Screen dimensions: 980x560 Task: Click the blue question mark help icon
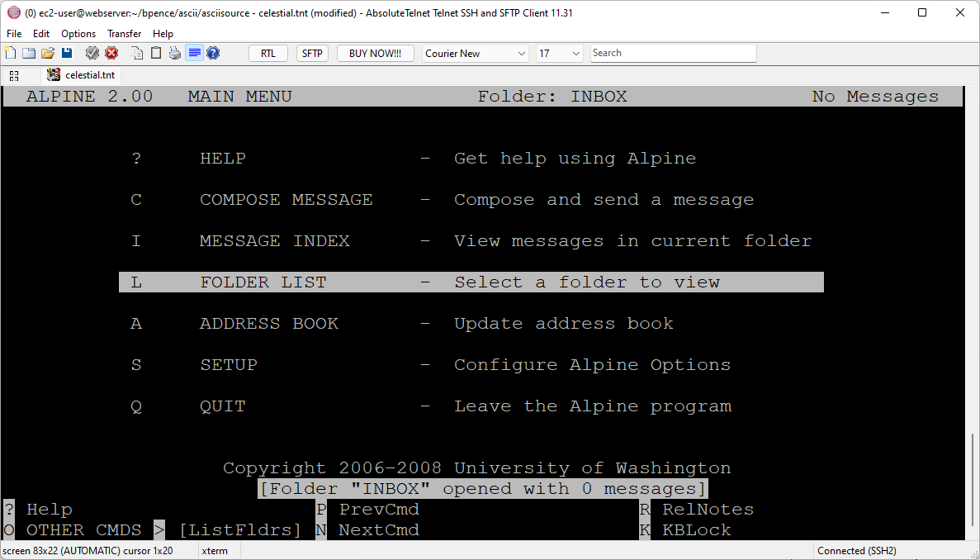tap(213, 53)
